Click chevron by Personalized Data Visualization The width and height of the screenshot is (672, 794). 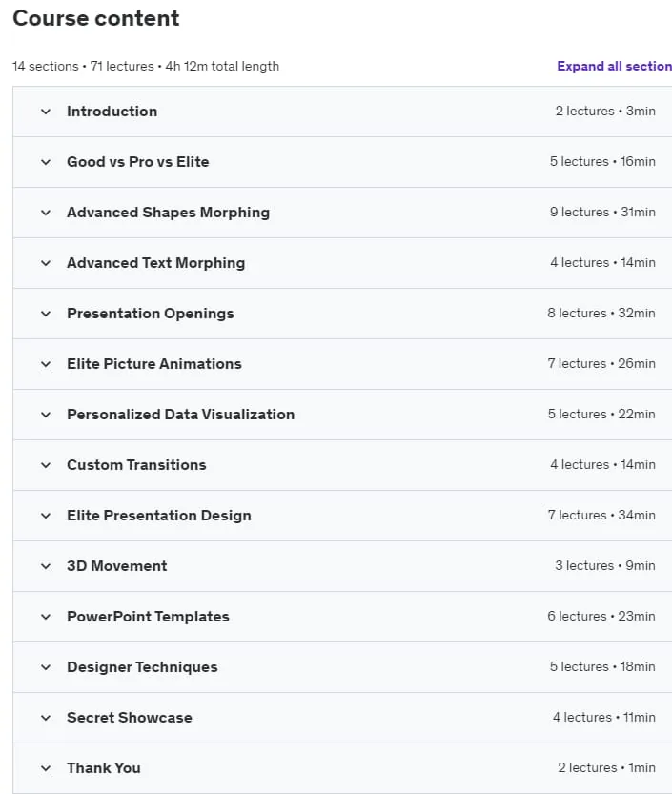(x=46, y=415)
